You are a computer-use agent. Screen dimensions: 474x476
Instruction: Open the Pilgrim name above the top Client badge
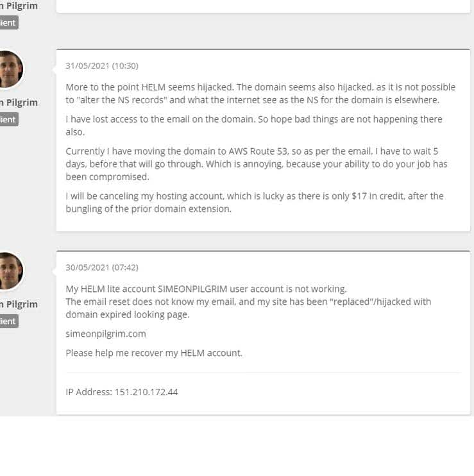pyautogui.click(x=19, y=6)
